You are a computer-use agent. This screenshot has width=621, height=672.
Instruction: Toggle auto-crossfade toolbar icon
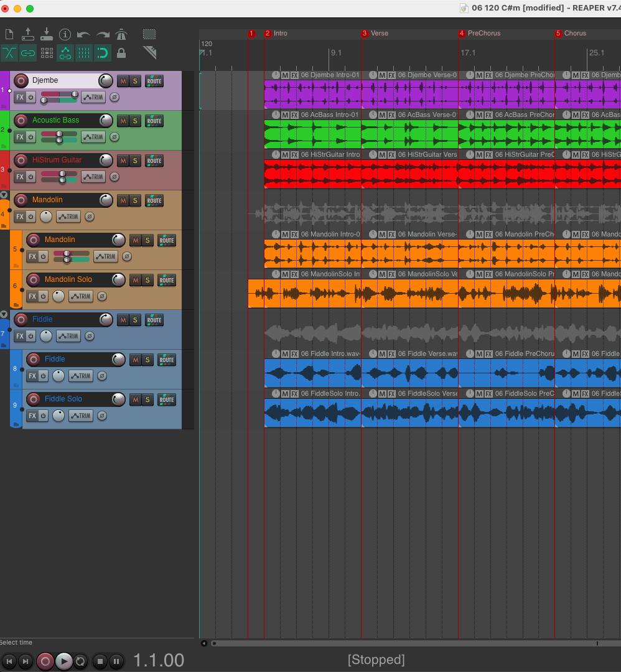9,53
